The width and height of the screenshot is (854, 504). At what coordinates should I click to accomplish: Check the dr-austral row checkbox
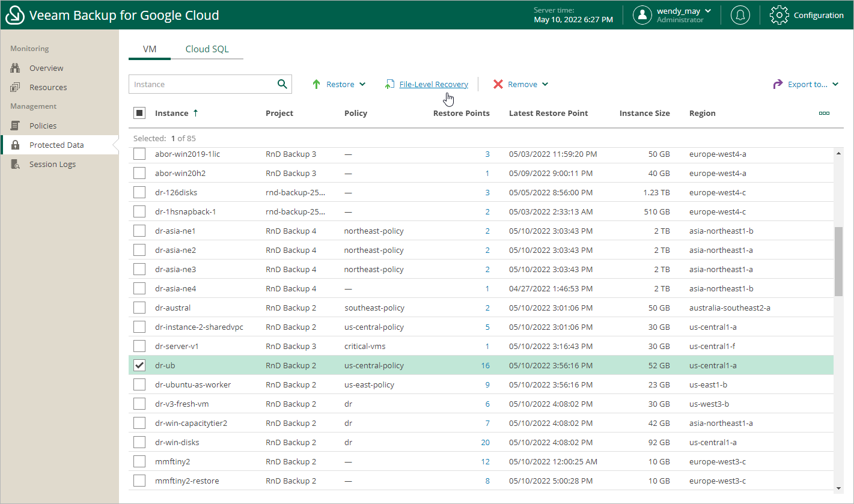[139, 308]
